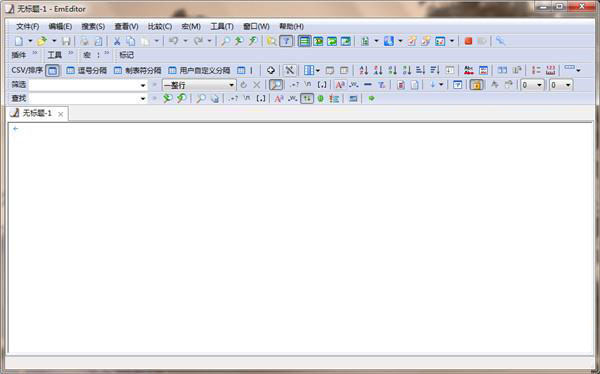Click the Print Preview icon
Viewport: 600px width, 374px height.
(98, 41)
